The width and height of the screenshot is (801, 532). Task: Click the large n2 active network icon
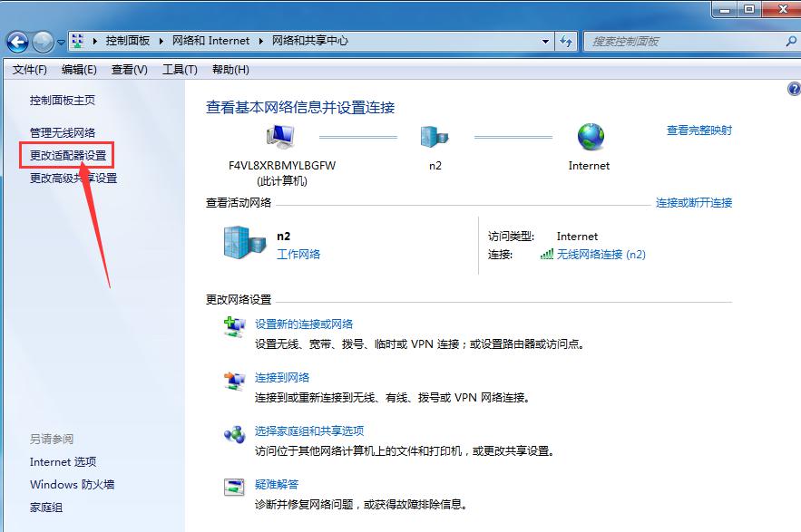click(241, 244)
